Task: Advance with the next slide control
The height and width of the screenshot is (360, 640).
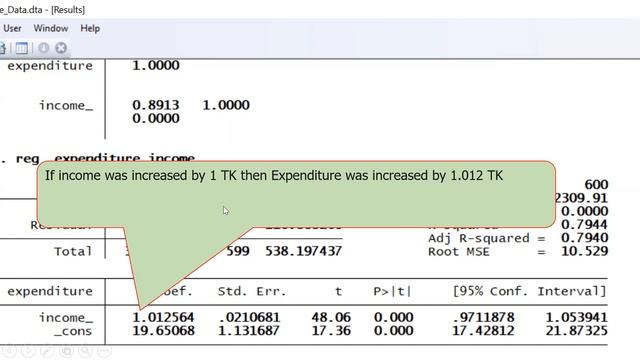Action: pos(28,350)
